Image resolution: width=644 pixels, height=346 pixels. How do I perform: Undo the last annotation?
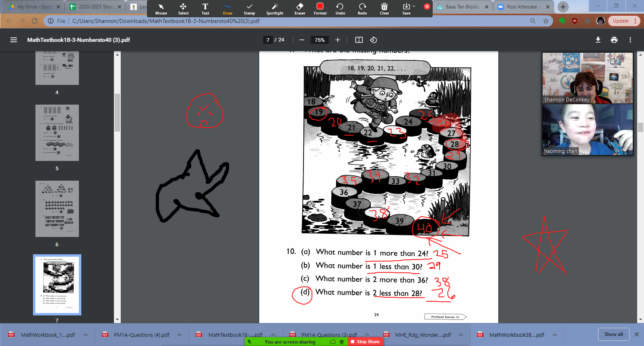coord(340,9)
